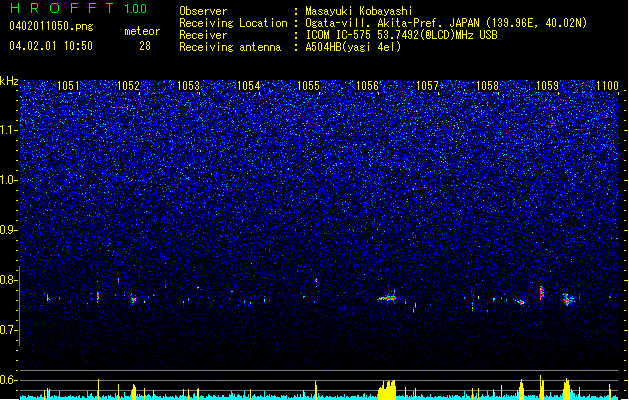Click the 0.6 kHz frequency label
The height and width of the screenshot is (400, 629).
(x=9, y=380)
